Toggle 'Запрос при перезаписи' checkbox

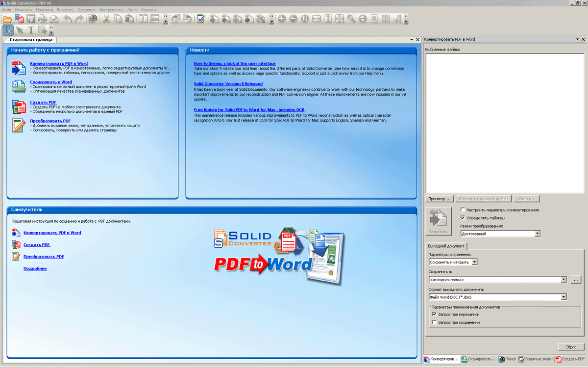(435, 314)
